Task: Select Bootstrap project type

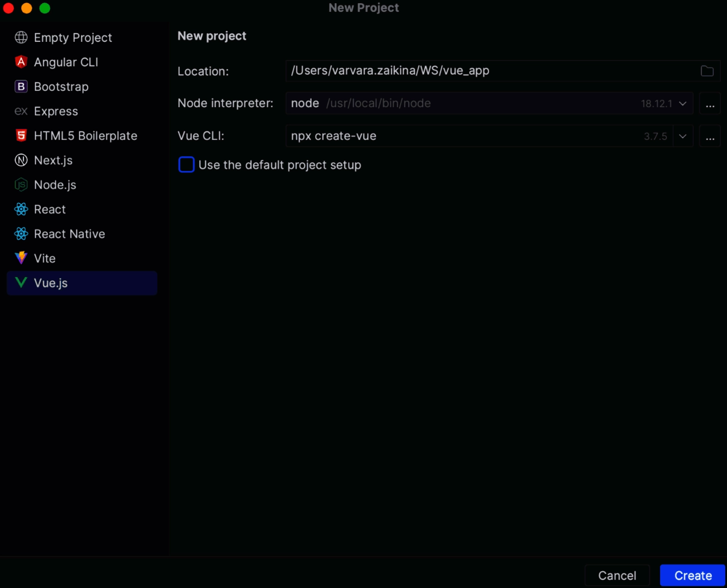Action: click(x=82, y=86)
